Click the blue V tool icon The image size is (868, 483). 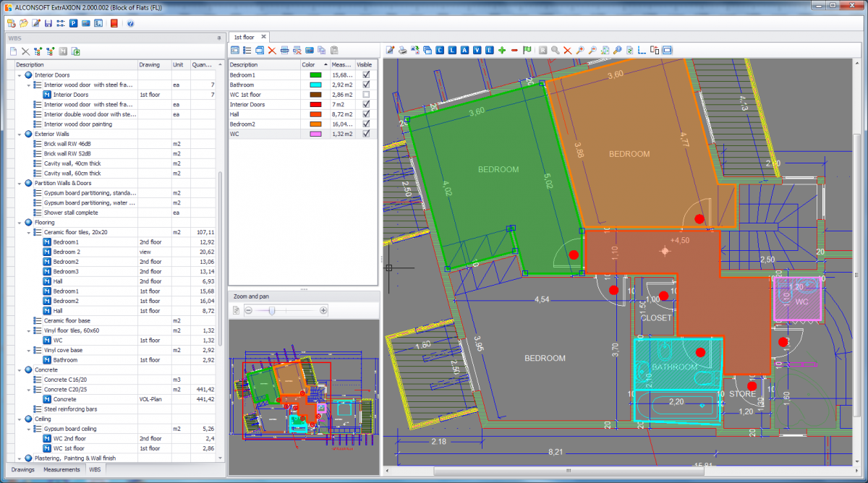pyautogui.click(x=477, y=50)
